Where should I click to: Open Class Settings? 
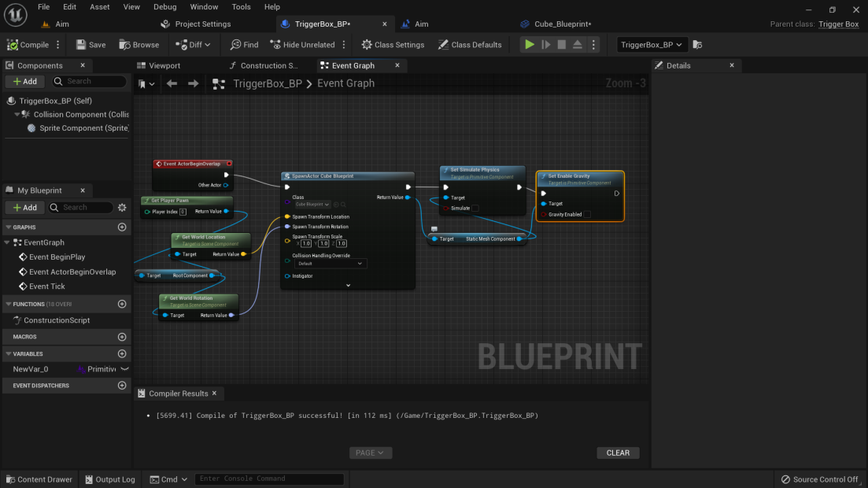click(393, 45)
